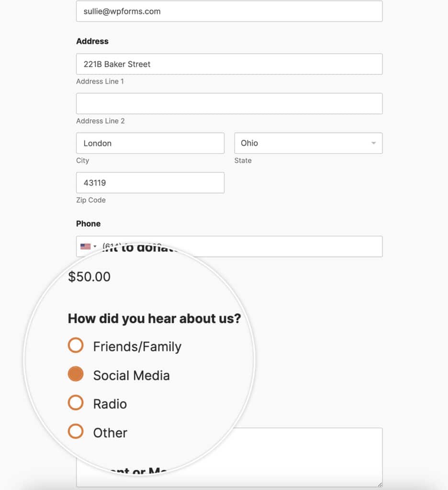
Task: Open the phone country code arrow
Action: click(x=95, y=246)
